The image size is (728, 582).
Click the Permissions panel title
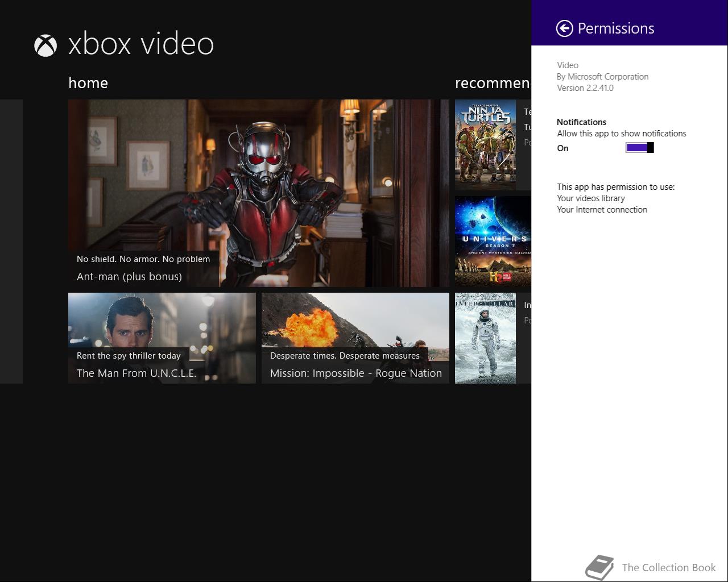click(x=616, y=28)
